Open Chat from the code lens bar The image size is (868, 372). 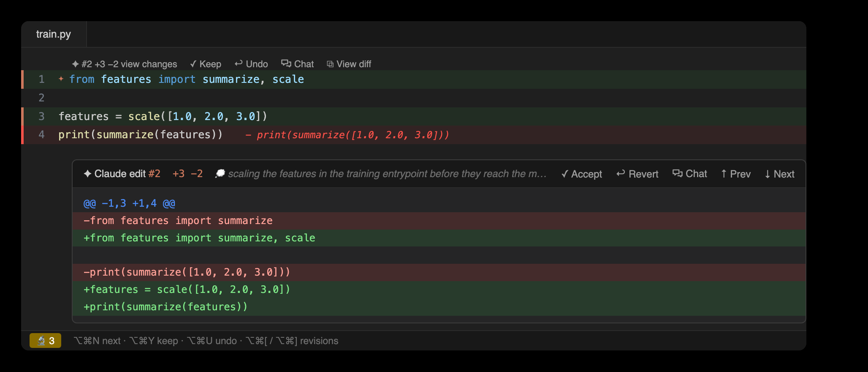point(298,64)
